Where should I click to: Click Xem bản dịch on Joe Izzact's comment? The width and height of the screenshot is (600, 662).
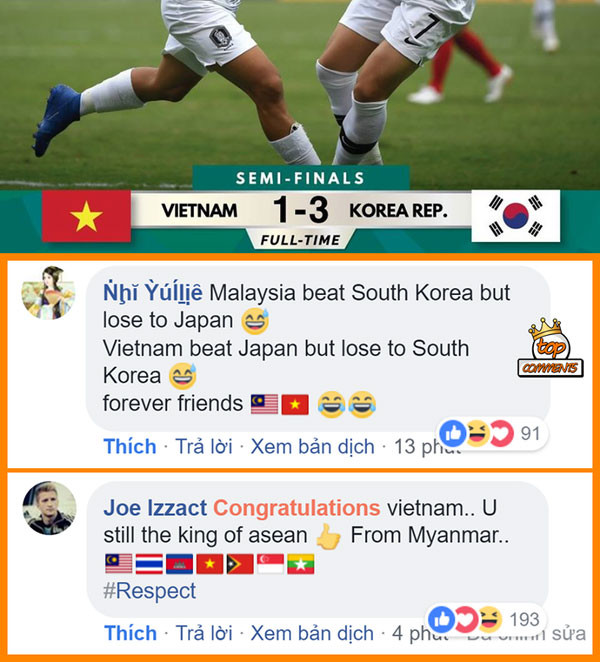312,633
